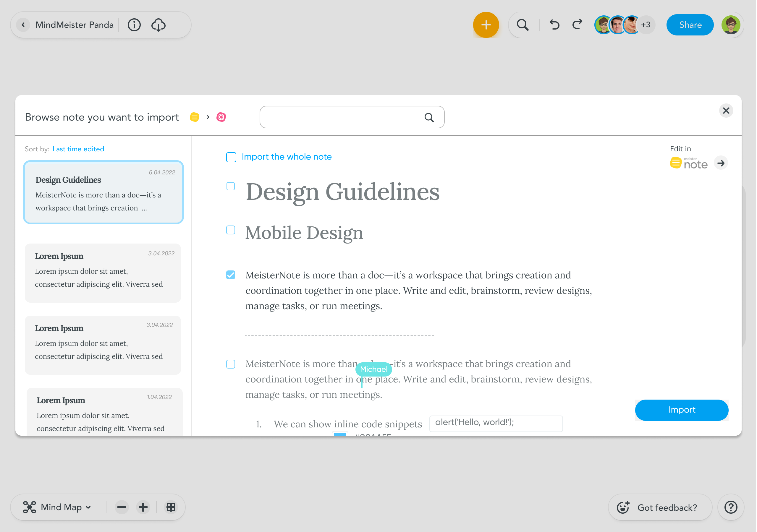This screenshot has width=757, height=532.
Task: Click the redo arrow icon
Action: [x=577, y=25]
